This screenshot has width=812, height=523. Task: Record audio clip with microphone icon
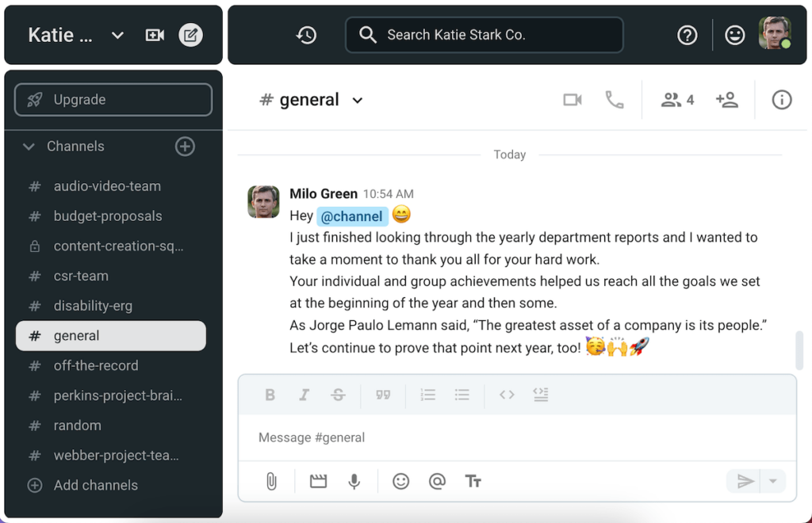(x=354, y=481)
